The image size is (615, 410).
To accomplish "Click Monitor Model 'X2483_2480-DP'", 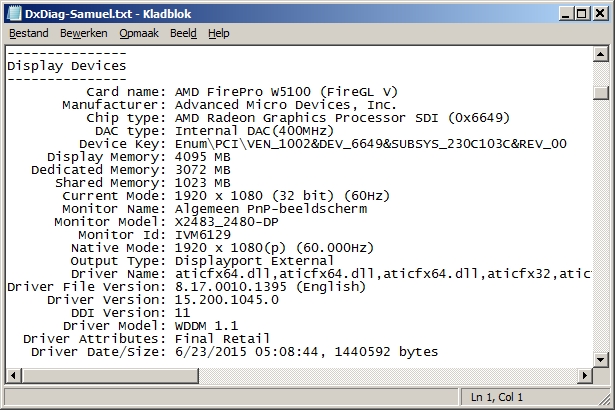I will point(226,222).
